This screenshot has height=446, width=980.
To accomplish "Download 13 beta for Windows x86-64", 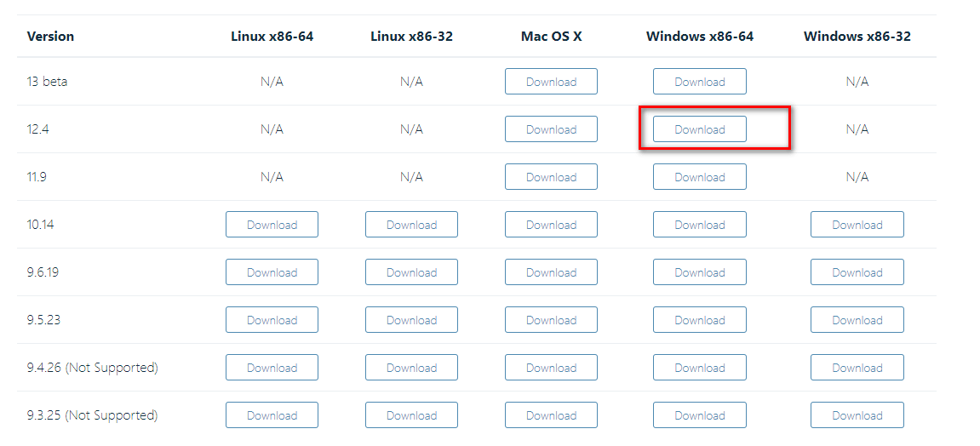I will coord(699,82).
